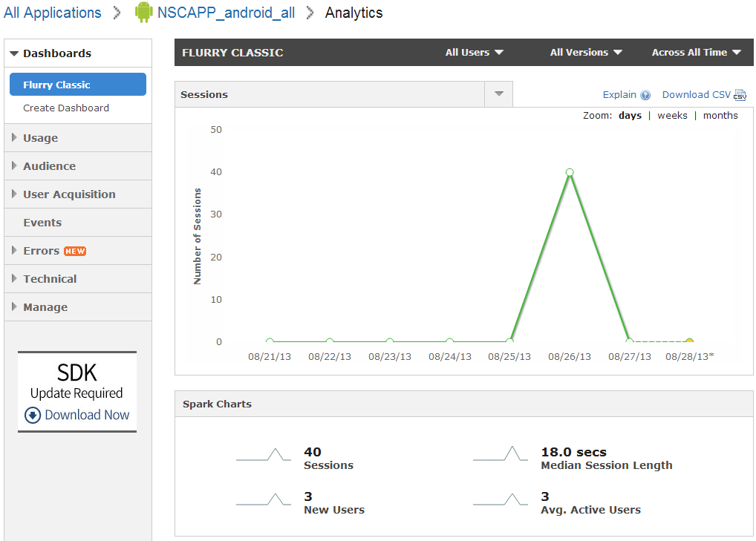Open the All Users filter dropdown
The image size is (756, 541).
(474, 53)
